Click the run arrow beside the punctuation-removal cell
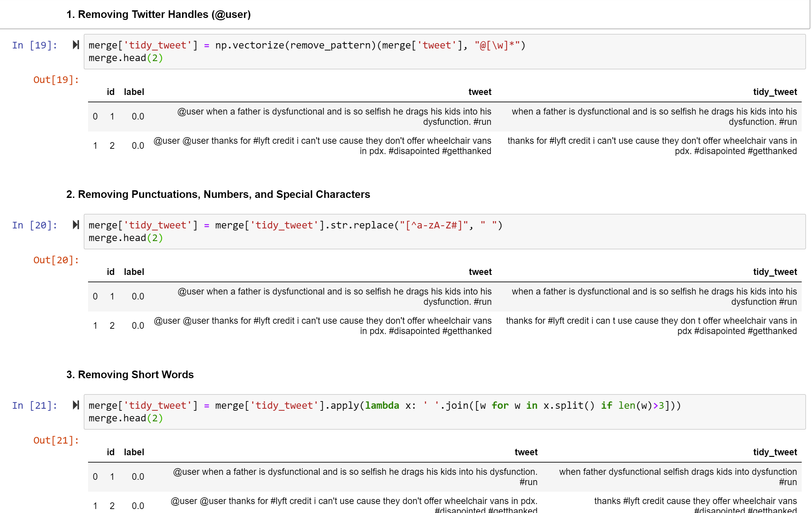812x513 pixels. 75,225
